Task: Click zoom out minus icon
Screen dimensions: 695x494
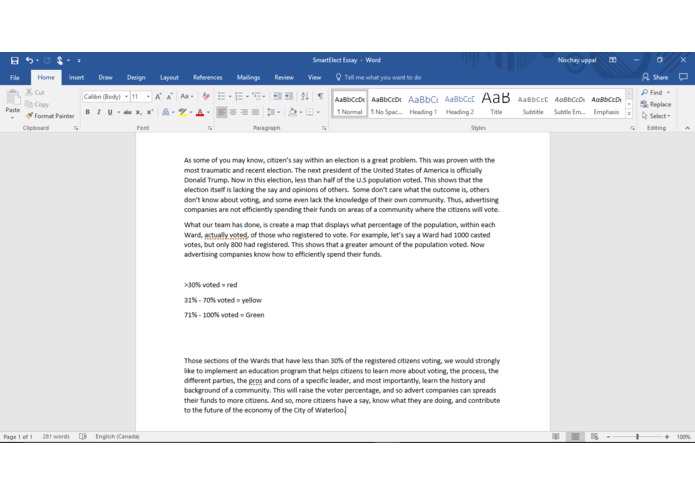Action: (x=609, y=437)
